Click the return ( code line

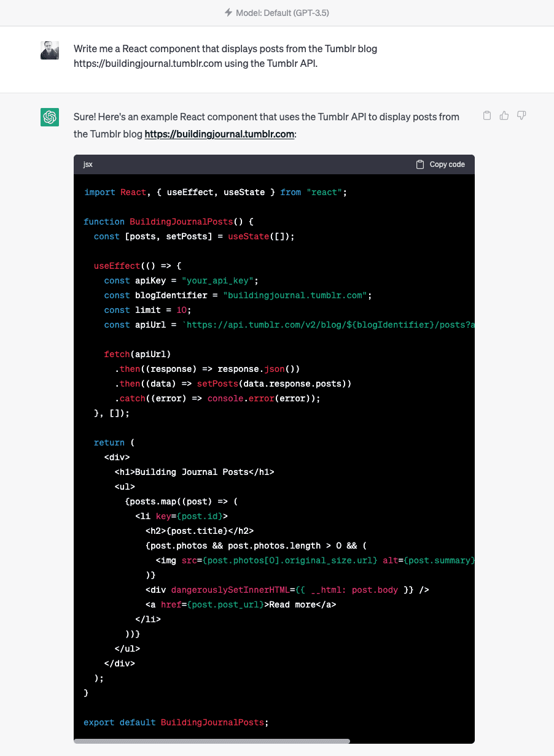tap(114, 442)
